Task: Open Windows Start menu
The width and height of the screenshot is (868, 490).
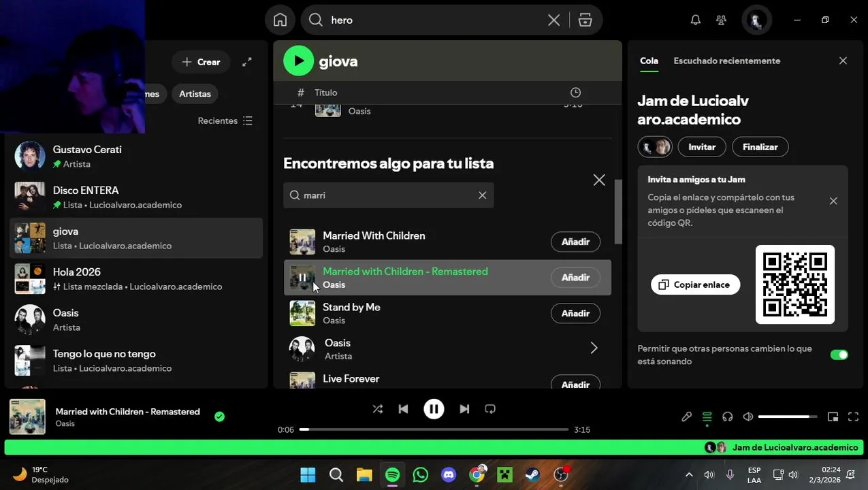Action: click(308, 474)
